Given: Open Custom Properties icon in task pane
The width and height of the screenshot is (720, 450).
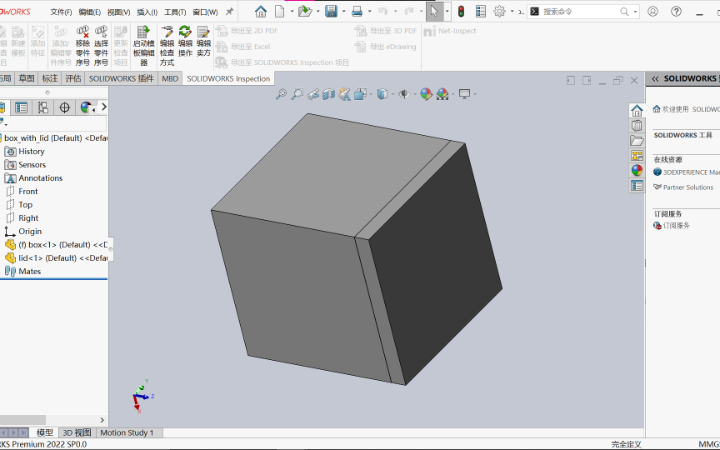Looking at the screenshot, I should click(636, 186).
